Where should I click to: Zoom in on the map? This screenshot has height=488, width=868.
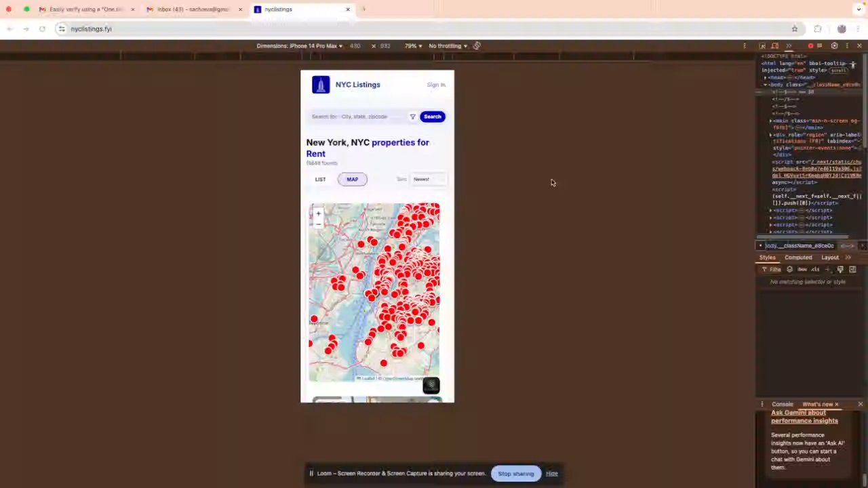(318, 213)
